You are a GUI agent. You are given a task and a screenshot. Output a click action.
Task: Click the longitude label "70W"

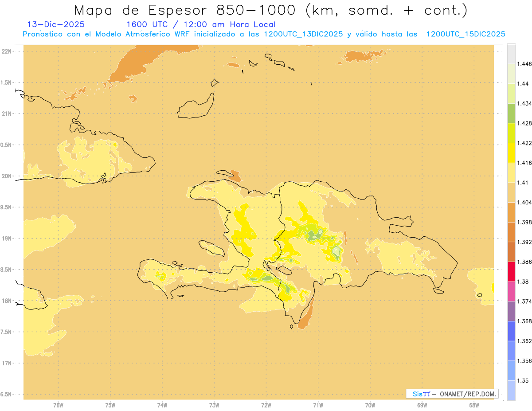tap(370, 405)
